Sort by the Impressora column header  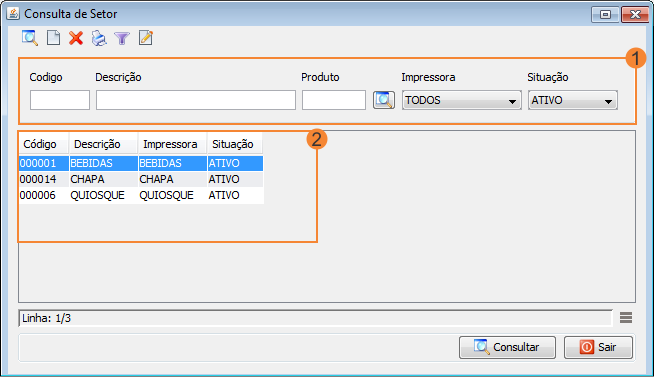tap(172, 144)
